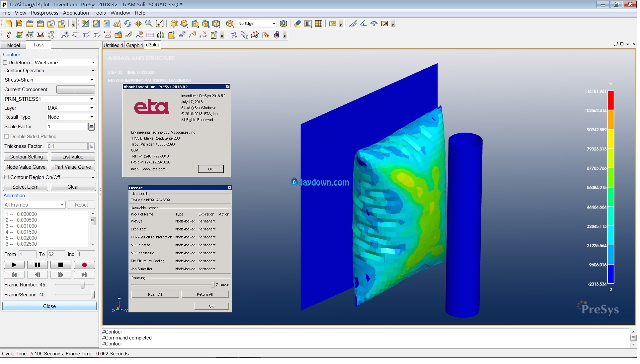Click the graph chart icon in second toolbar
The width and height of the screenshot is (640, 364).
[x=108, y=35]
